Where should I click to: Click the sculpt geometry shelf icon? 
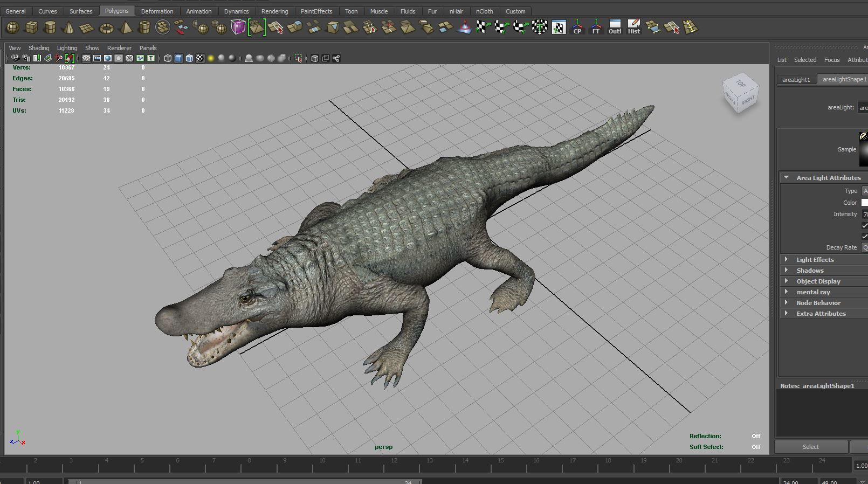pos(464,27)
